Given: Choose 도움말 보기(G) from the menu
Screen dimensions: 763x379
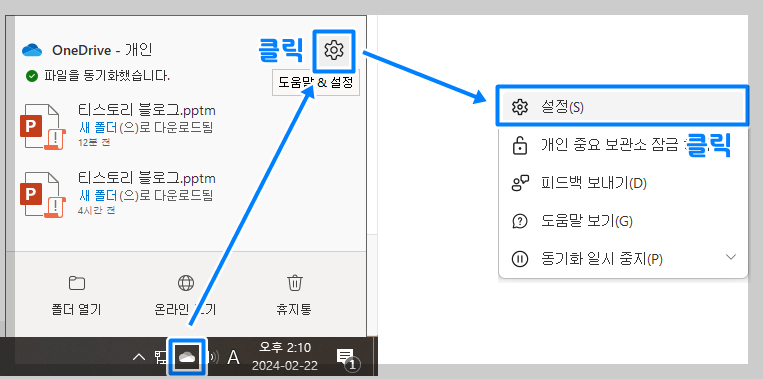Looking at the screenshot, I should 622,221.
